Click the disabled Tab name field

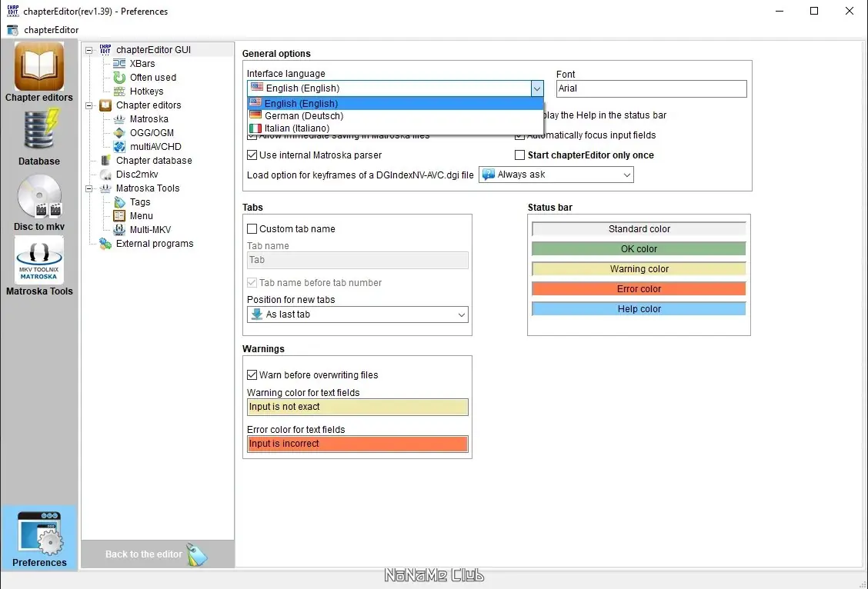(357, 260)
